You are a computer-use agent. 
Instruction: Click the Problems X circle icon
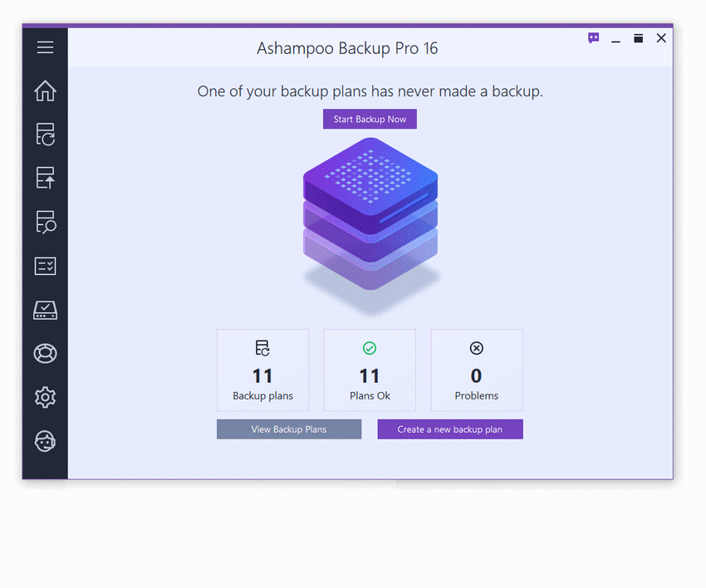tap(477, 348)
